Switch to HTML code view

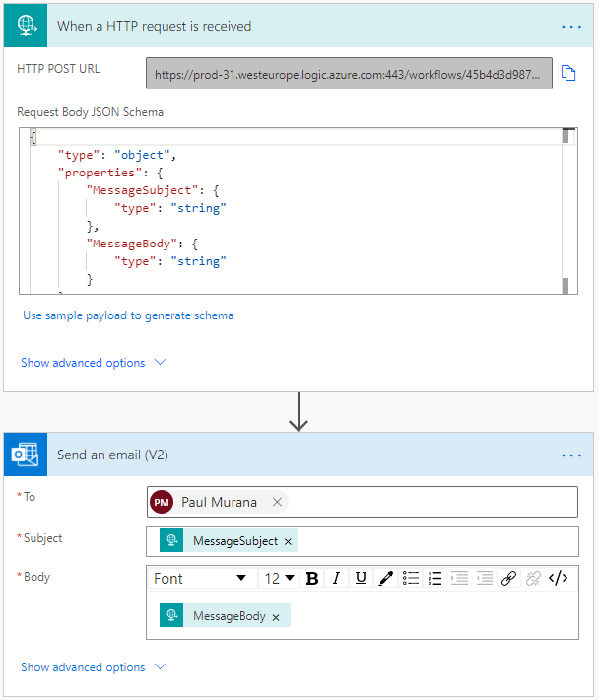(x=558, y=578)
